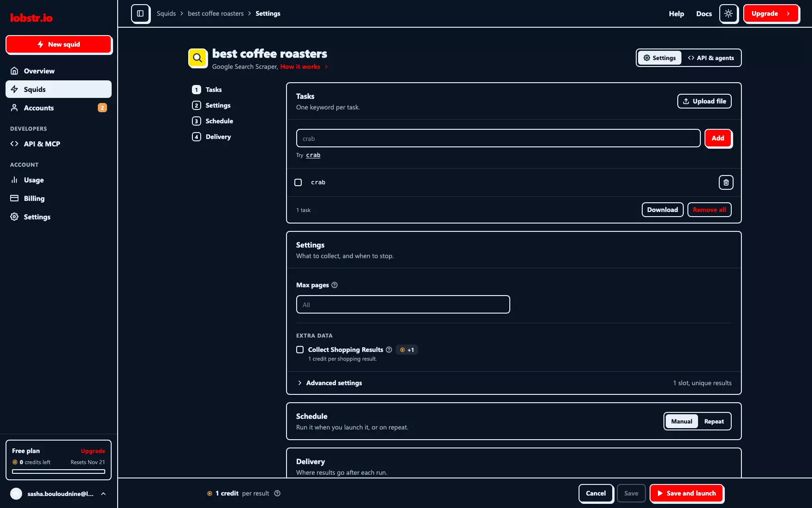Enable Collect Shopping Results checkbox
812x508 pixels.
(300, 350)
